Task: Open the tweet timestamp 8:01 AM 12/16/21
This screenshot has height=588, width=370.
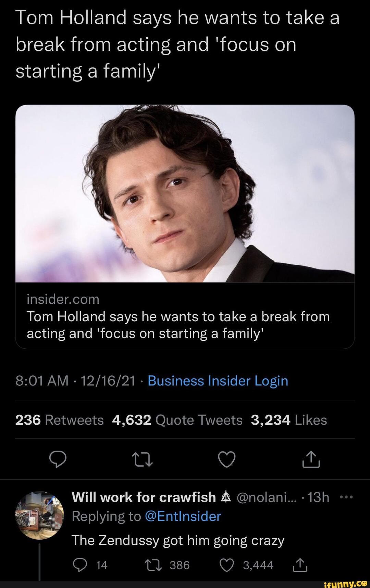Action: 76,381
